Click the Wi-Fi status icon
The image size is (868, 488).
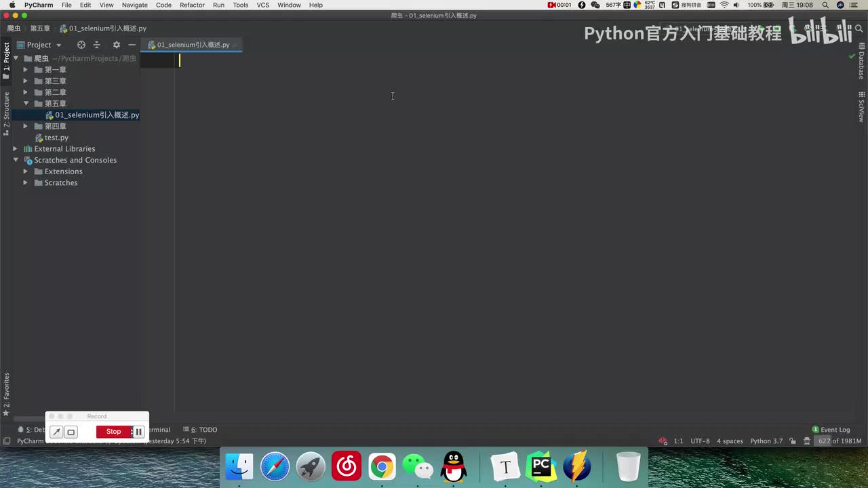click(x=724, y=5)
